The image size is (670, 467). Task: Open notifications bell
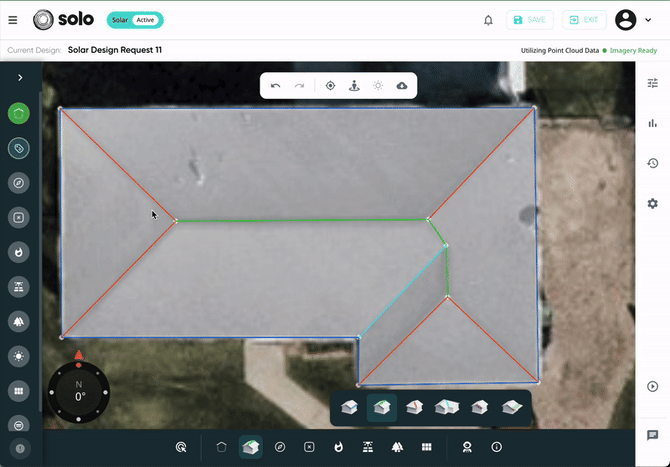pos(488,20)
